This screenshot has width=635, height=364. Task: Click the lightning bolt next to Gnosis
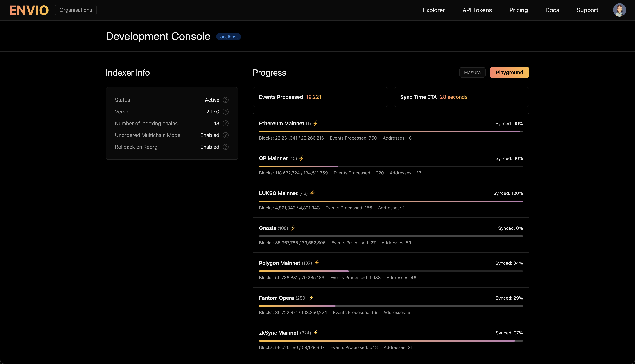click(x=293, y=228)
